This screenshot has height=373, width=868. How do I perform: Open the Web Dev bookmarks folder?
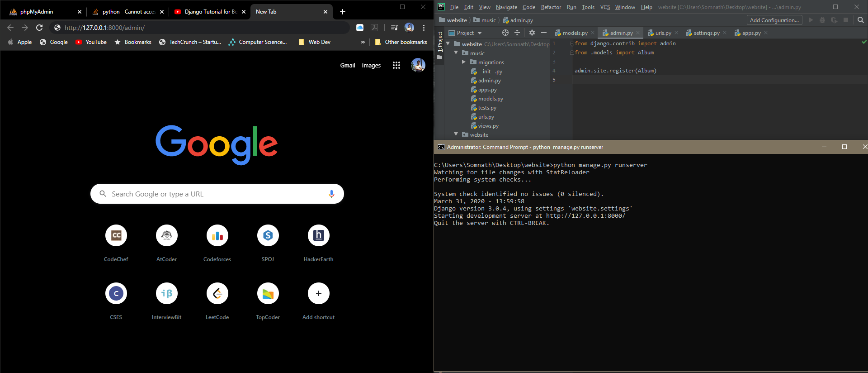tap(315, 42)
